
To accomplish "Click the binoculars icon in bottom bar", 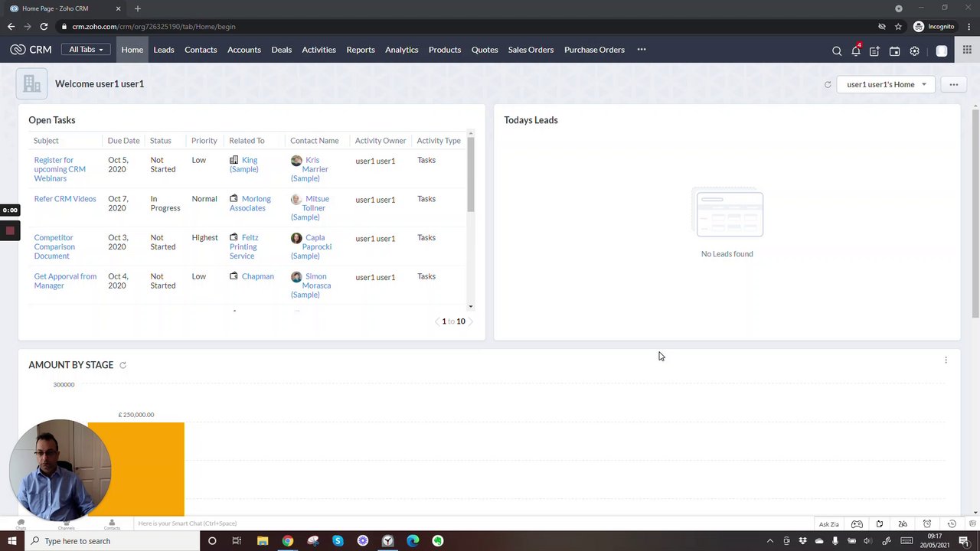I will click(903, 524).
